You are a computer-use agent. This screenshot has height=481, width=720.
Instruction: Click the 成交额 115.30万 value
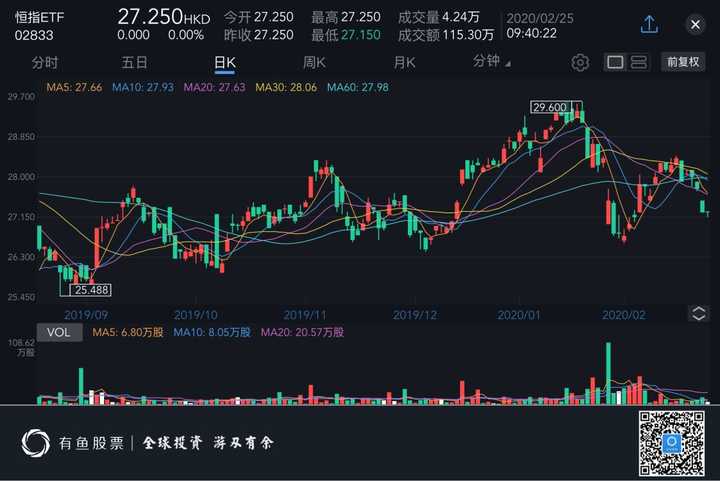[446, 35]
